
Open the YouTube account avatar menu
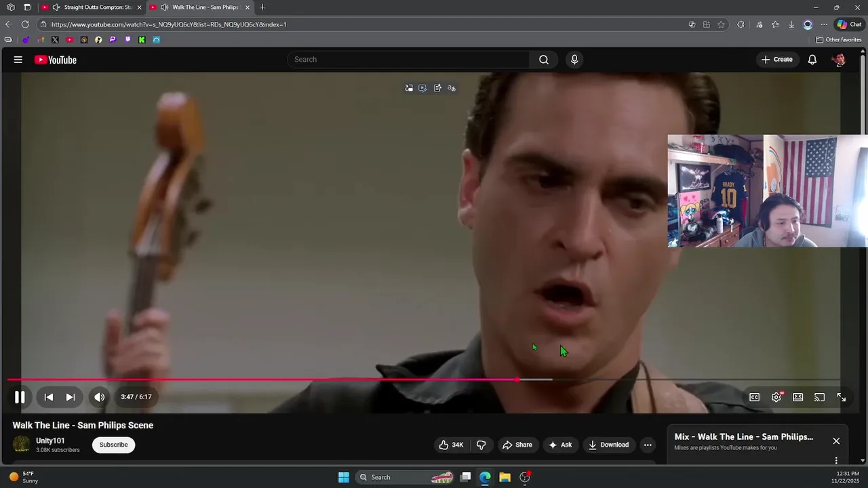coord(839,60)
